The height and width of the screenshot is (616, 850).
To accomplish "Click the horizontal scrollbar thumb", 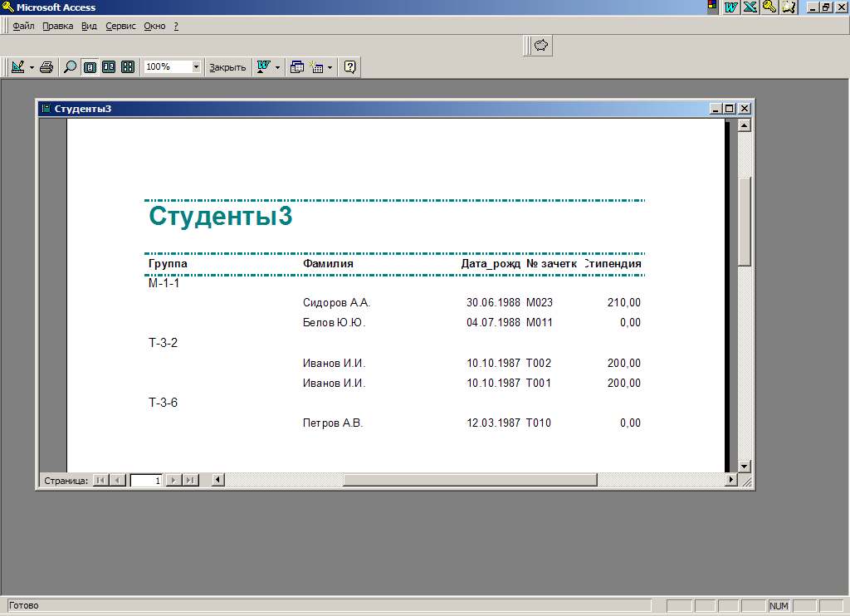I will point(470,479).
